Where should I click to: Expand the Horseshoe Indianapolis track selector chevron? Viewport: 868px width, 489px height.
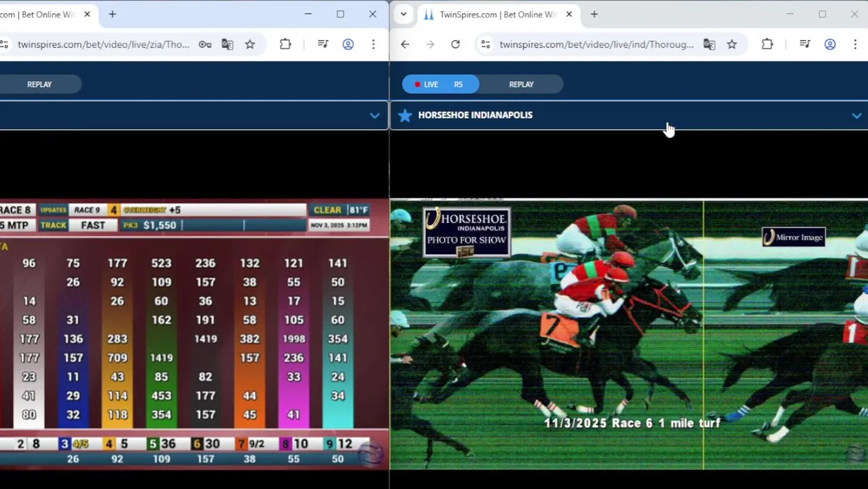tap(856, 116)
